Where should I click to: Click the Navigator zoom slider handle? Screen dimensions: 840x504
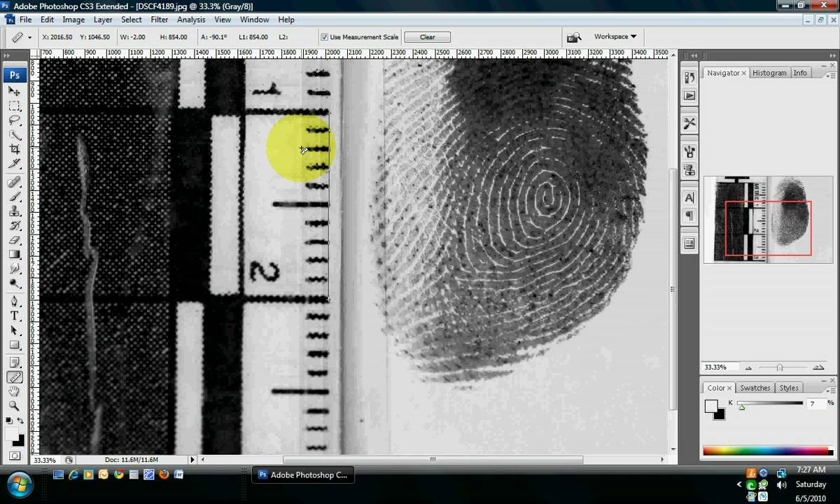pos(779,367)
